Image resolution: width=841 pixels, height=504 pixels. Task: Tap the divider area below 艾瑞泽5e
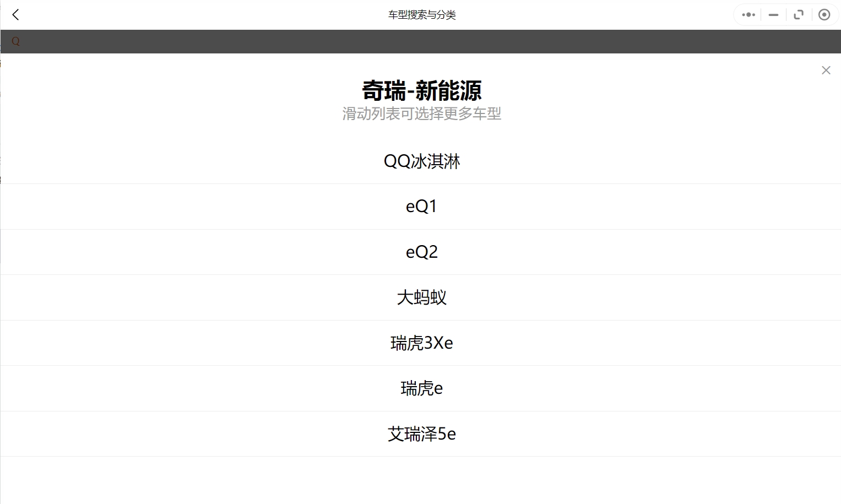(421, 457)
